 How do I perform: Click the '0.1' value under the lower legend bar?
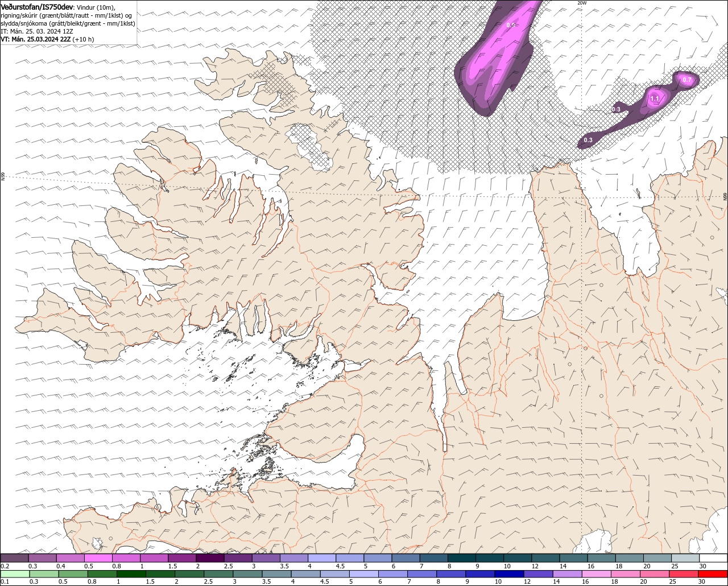(5, 581)
